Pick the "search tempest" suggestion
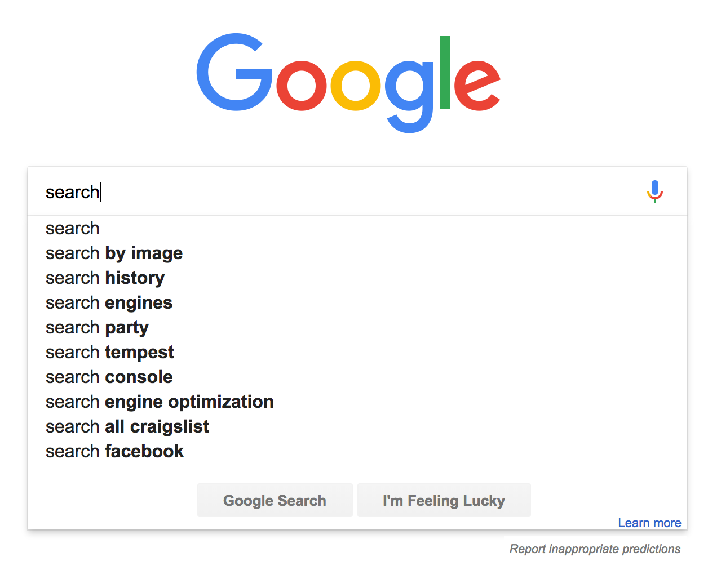The width and height of the screenshot is (708, 588). pos(109,353)
